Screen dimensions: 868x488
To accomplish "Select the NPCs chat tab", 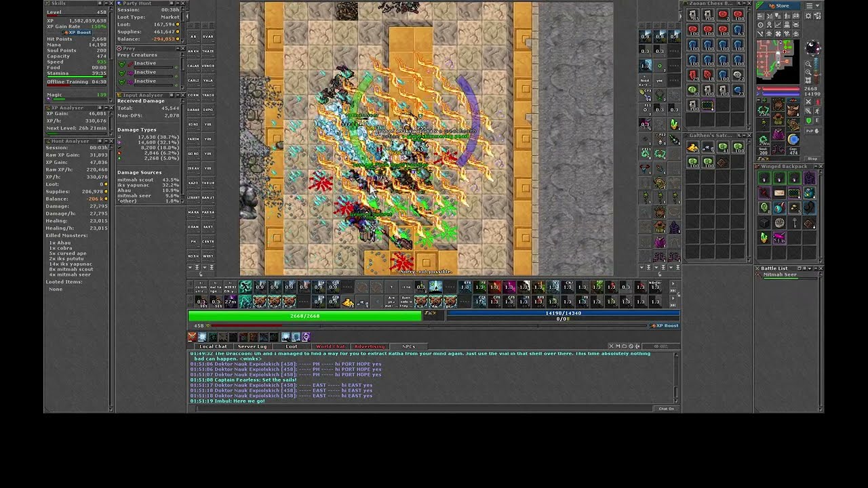I will pyautogui.click(x=408, y=346).
